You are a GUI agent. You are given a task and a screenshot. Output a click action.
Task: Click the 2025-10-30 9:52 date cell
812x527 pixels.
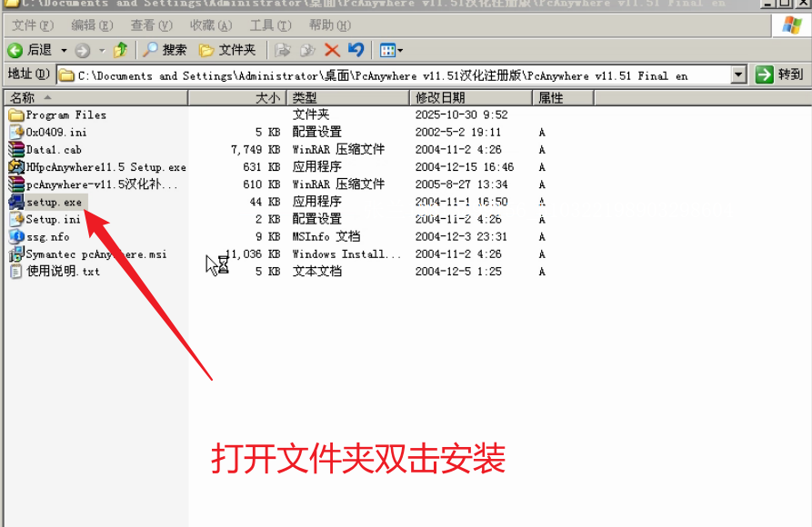pos(461,114)
